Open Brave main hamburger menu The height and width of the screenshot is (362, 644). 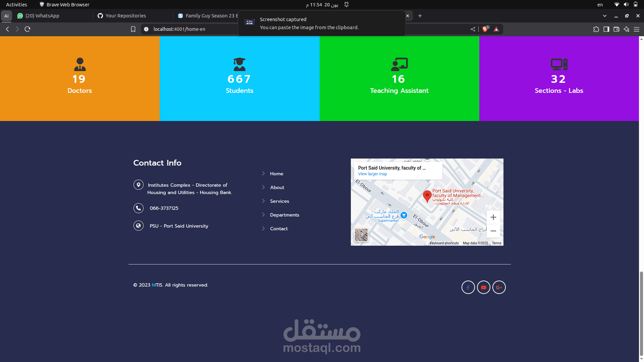[637, 29]
